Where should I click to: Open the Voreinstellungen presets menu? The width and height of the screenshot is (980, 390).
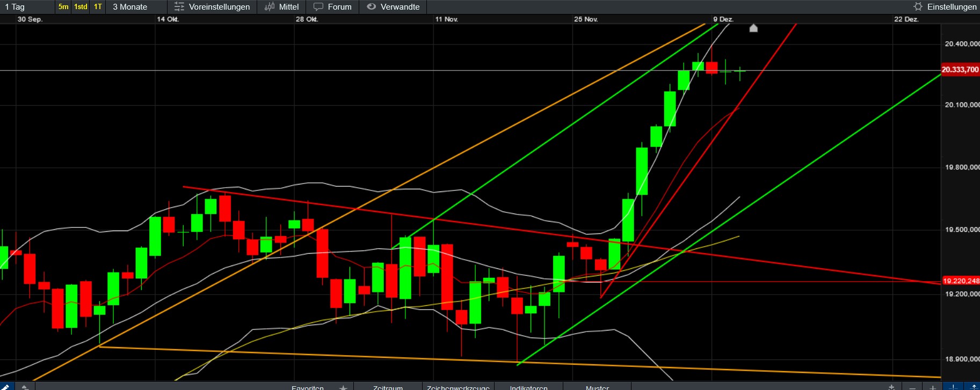tap(212, 7)
